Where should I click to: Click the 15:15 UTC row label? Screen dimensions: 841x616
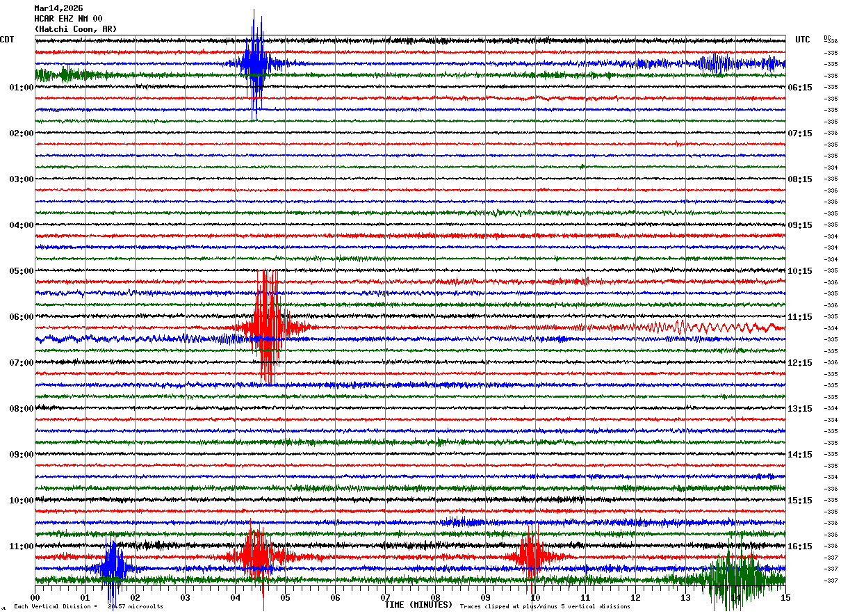pos(800,501)
